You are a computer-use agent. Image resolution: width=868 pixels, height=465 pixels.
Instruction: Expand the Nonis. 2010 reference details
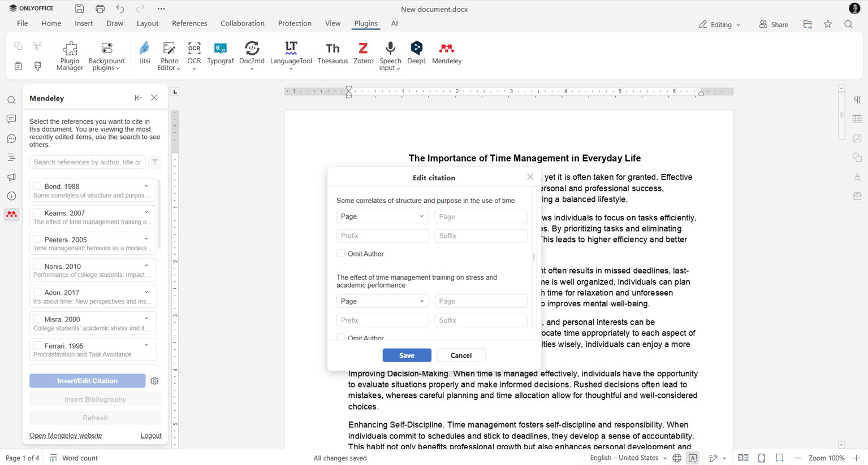pyautogui.click(x=146, y=266)
